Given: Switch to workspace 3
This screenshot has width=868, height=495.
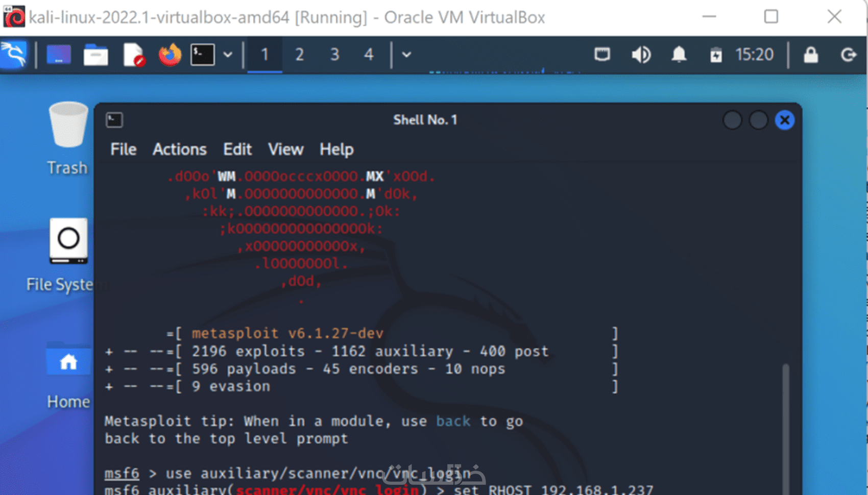Looking at the screenshot, I should (334, 55).
